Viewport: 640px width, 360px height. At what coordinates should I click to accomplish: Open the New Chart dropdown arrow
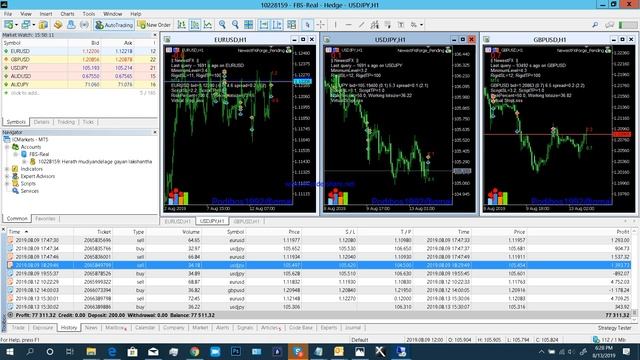[16, 25]
